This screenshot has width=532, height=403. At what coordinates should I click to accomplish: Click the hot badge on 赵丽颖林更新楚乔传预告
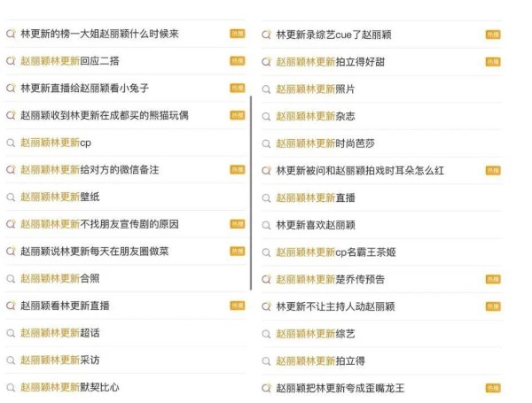[x=493, y=279]
